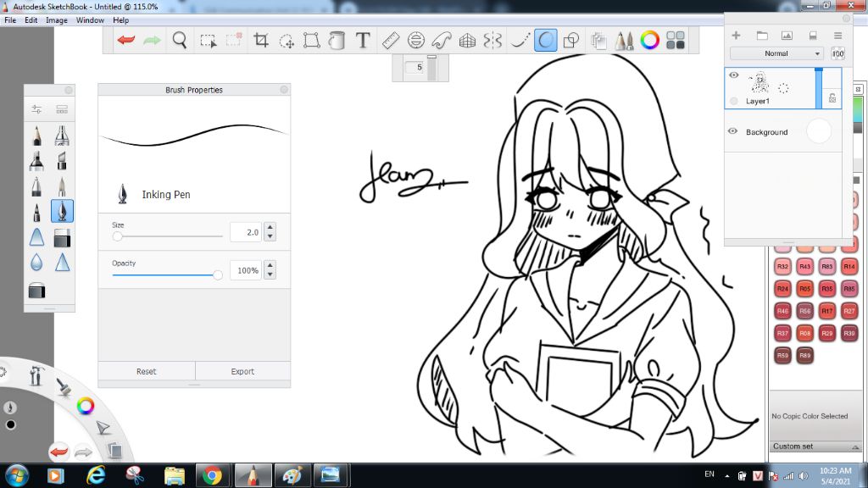This screenshot has height=488, width=868.
Task: Open Internet Explorer from the taskbar
Action: click(x=96, y=476)
